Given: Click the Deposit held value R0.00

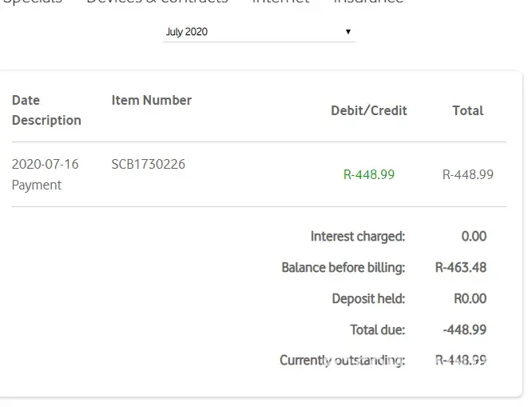Looking at the screenshot, I should (x=470, y=298).
